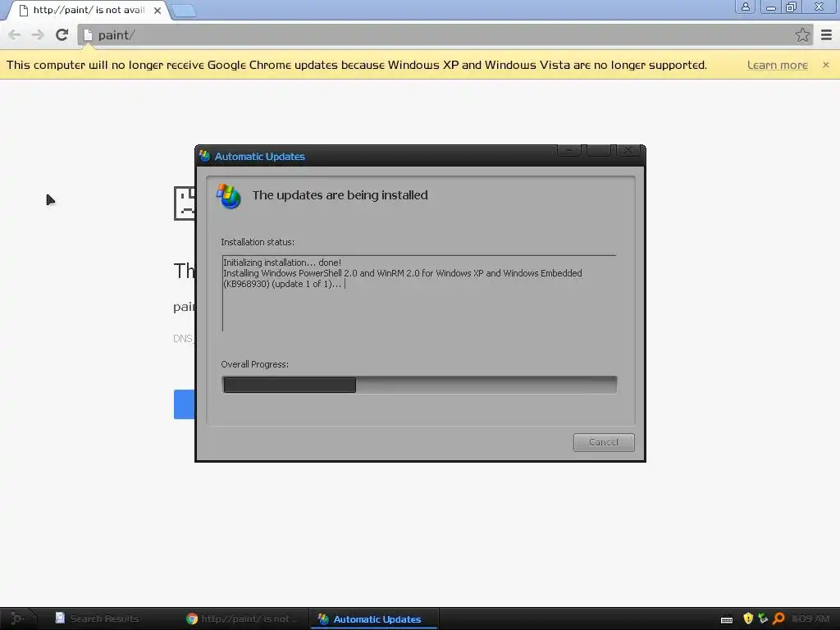Close the 'http://paint/ is not avail' tab

pyautogui.click(x=157, y=10)
